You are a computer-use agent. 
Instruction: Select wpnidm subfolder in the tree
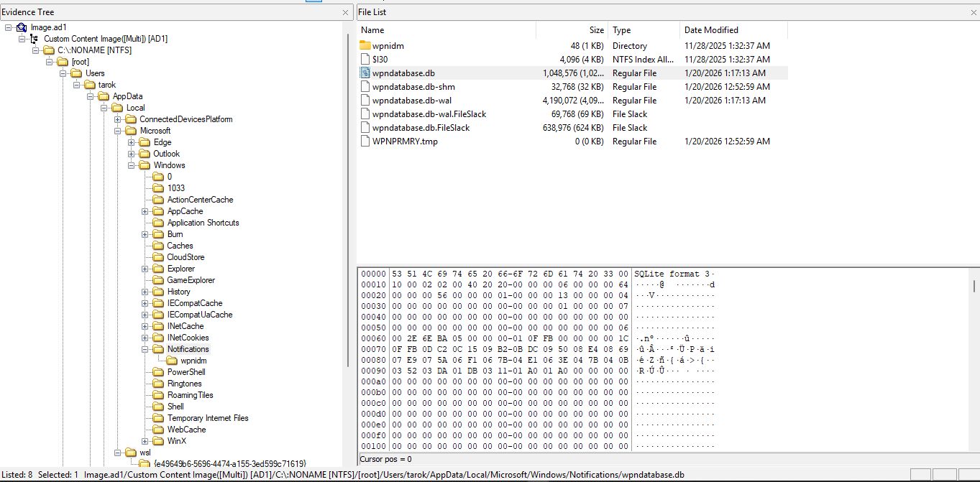pyautogui.click(x=193, y=361)
